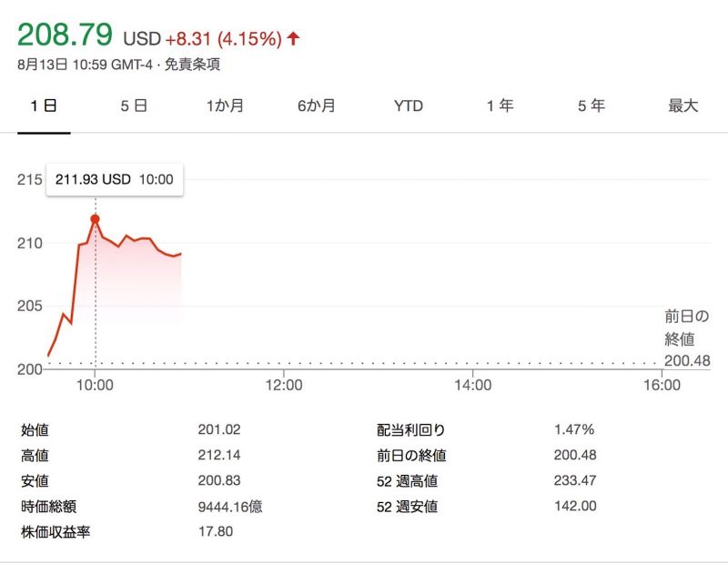Open the 5年 historical chart
Screen dimensions: 728x564
point(592,106)
